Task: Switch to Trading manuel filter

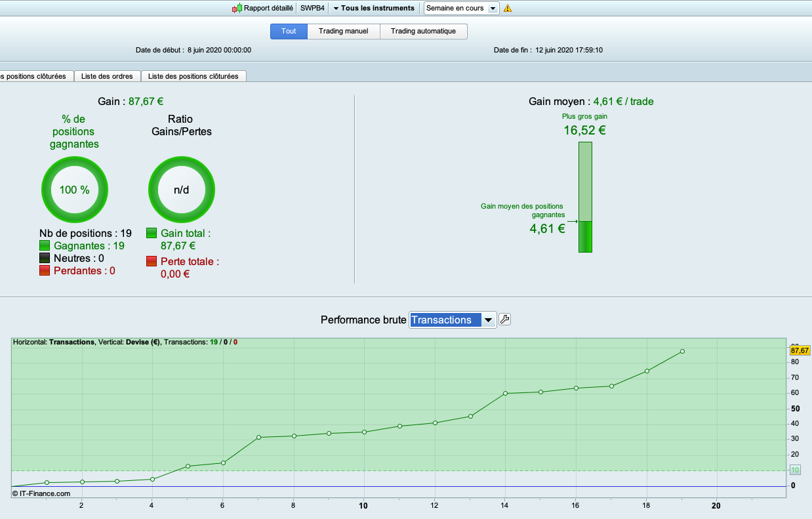Action: click(344, 31)
